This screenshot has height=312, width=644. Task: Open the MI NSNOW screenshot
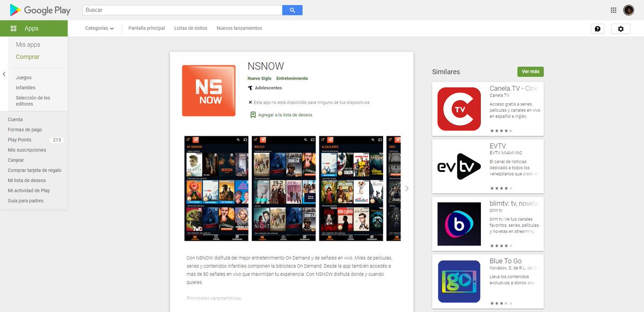(216, 188)
